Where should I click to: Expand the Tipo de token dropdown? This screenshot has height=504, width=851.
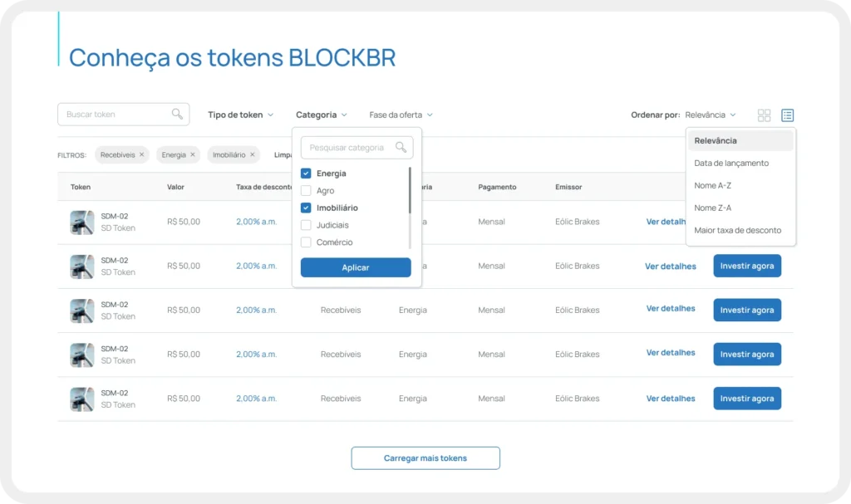pos(240,115)
